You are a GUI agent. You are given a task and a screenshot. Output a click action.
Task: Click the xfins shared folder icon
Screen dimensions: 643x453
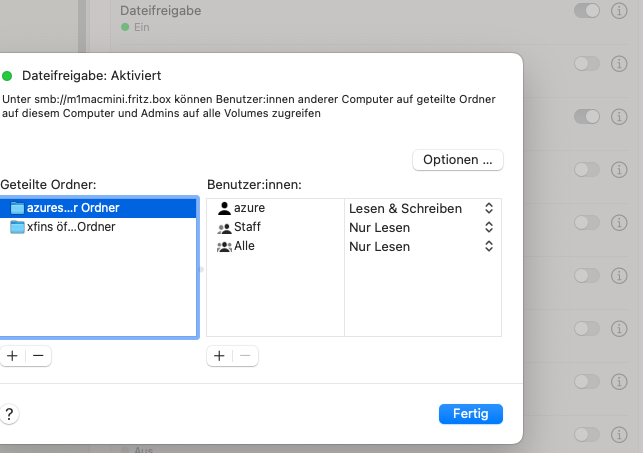click(x=17, y=227)
